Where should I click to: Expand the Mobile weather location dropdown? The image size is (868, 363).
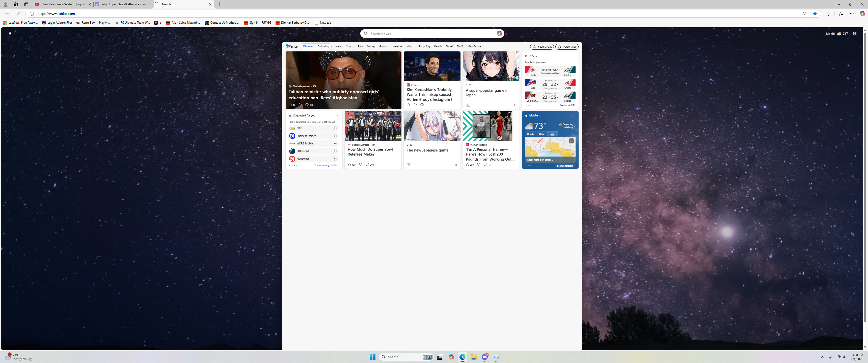pos(540,116)
